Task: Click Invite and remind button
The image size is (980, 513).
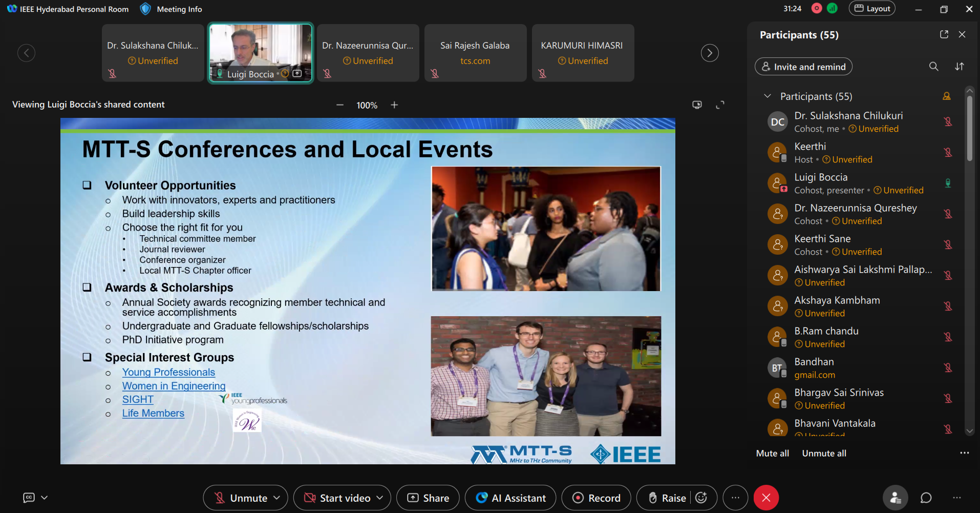Action: (803, 67)
